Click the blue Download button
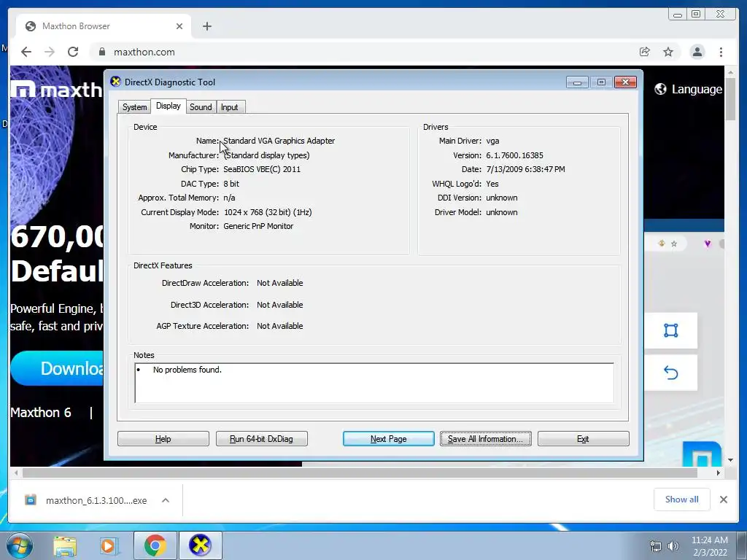This screenshot has height=560, width=747. tap(57, 368)
